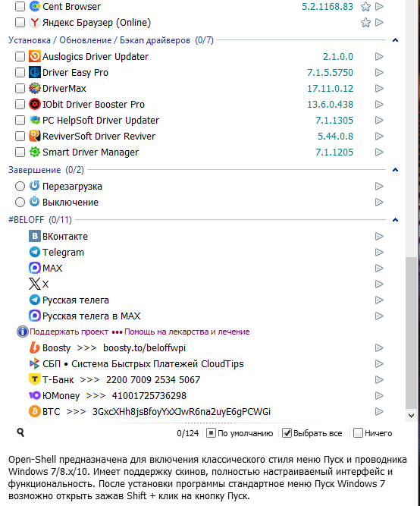The image size is (420, 506).
Task: Click the X logo icon
Action: 35,284
